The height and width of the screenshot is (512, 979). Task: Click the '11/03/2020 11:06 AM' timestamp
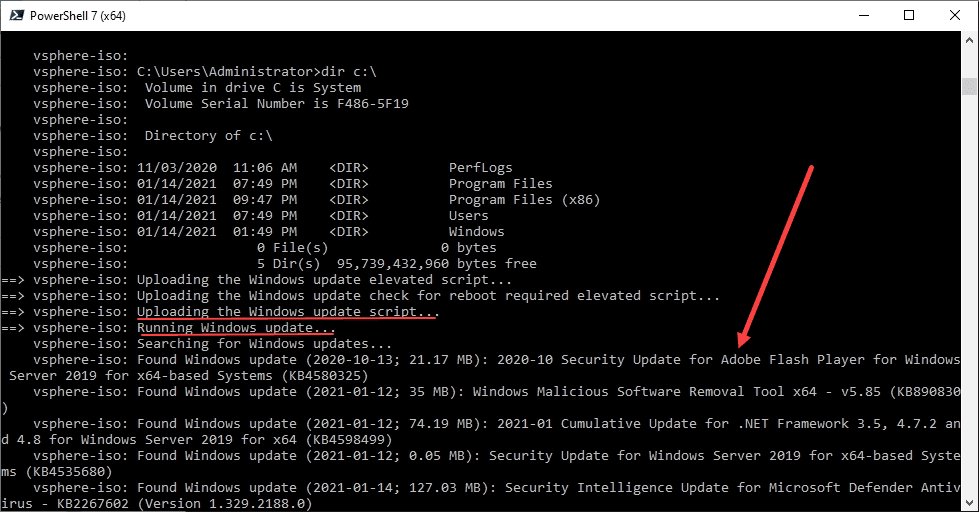[217, 167]
